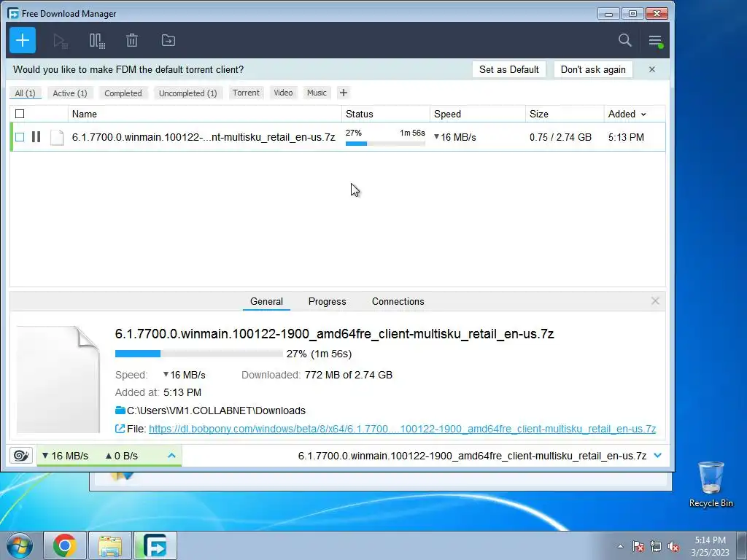Click the Action Center flag tray icon
This screenshot has width=747, height=560.
click(x=638, y=547)
